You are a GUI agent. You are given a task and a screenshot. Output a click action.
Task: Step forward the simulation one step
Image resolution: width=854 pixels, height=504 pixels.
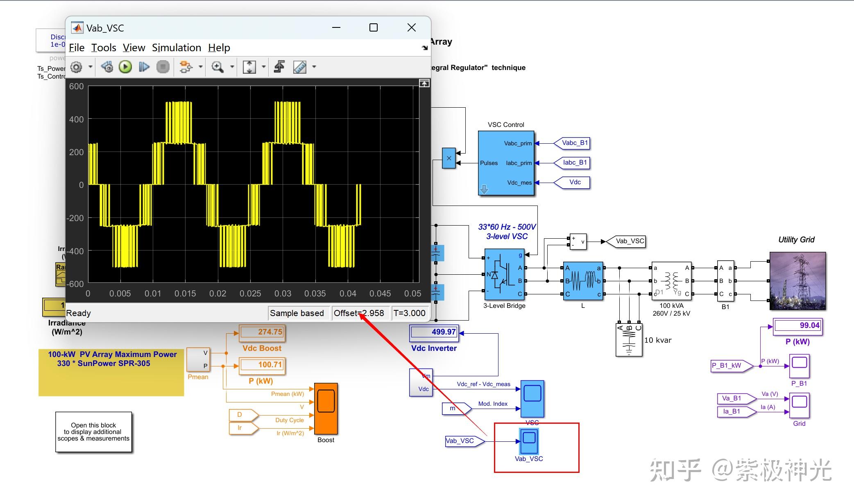[x=144, y=67]
